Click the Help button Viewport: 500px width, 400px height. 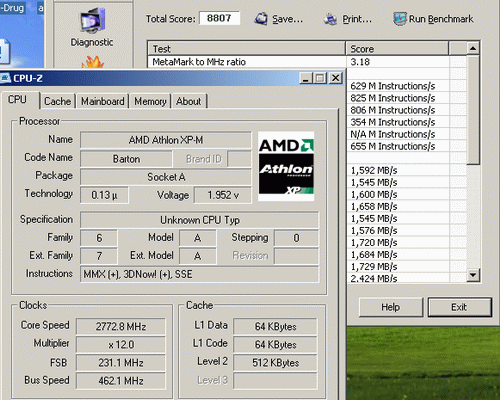point(391,307)
